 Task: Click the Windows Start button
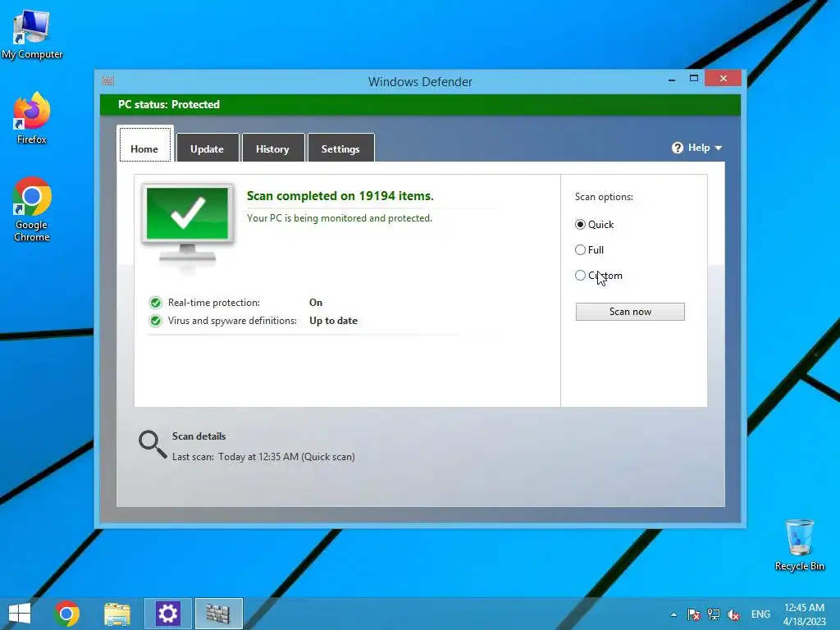[x=20, y=614]
